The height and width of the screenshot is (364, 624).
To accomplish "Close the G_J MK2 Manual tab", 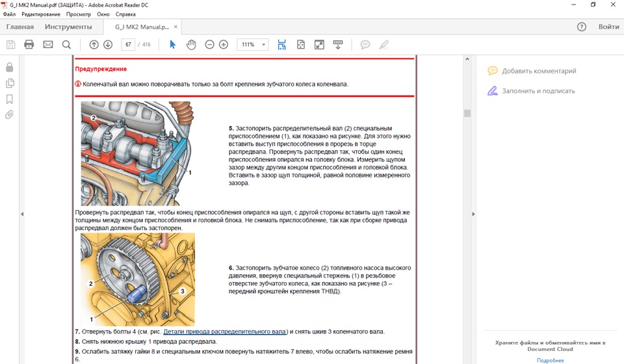I will pyautogui.click(x=175, y=27).
